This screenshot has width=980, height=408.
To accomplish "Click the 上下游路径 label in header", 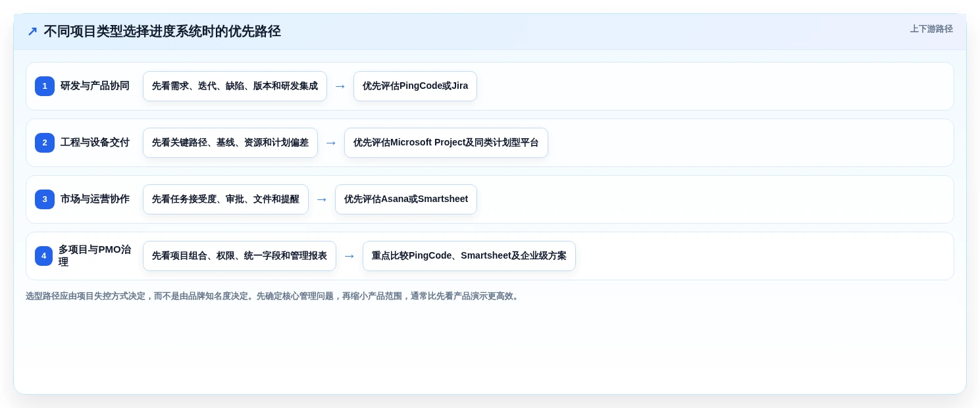I will click(931, 29).
